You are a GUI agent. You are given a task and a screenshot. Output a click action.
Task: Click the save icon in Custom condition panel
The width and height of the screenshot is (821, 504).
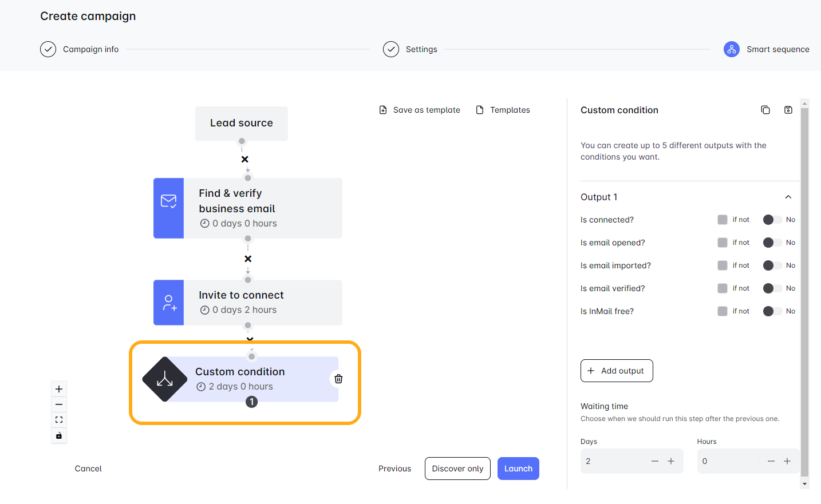click(788, 110)
